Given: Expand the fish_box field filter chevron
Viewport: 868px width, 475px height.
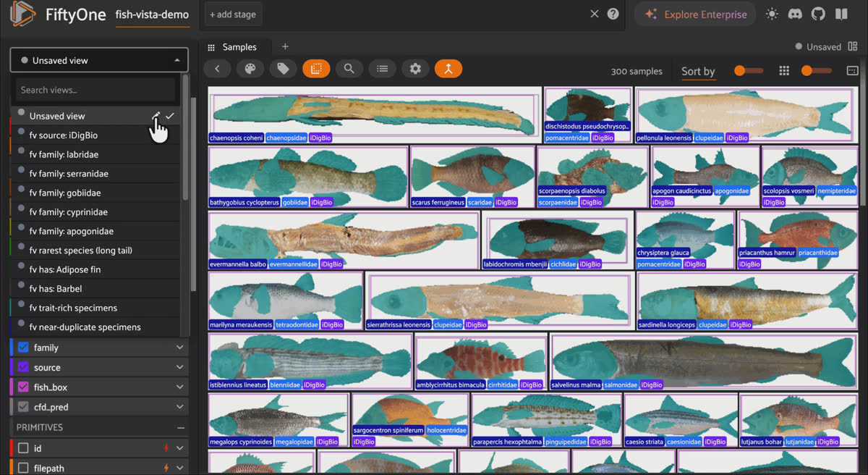Looking at the screenshot, I should coord(179,387).
